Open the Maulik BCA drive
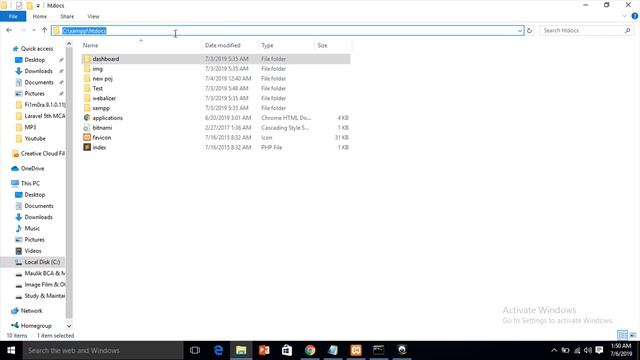Image resolution: width=640 pixels, height=360 pixels. point(44,273)
